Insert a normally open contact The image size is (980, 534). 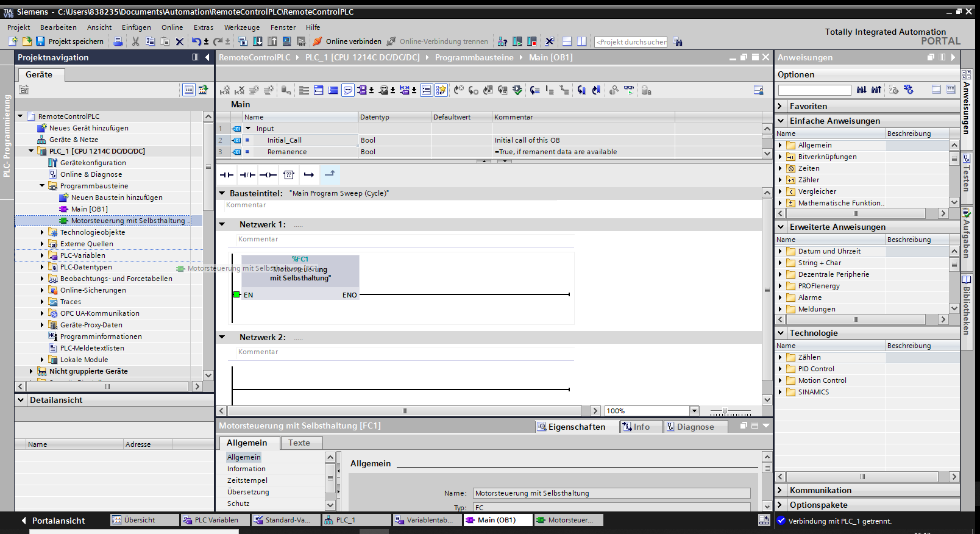227,175
